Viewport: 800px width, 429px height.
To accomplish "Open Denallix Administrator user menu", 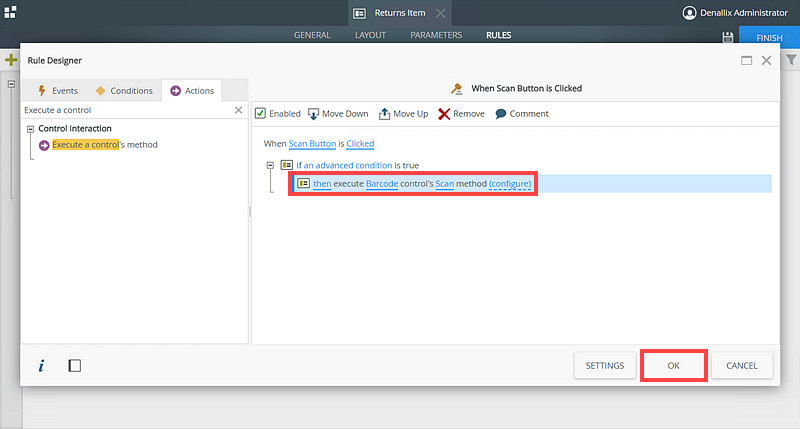I will click(735, 13).
